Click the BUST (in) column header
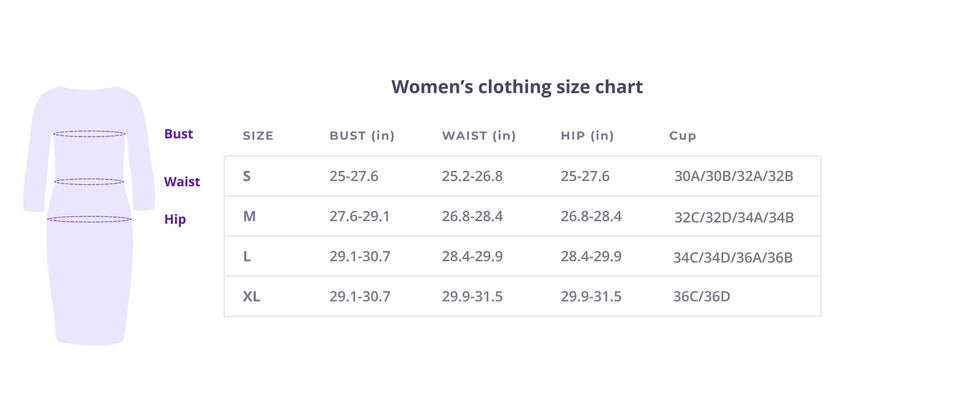This screenshot has height=410, width=960. 362,136
